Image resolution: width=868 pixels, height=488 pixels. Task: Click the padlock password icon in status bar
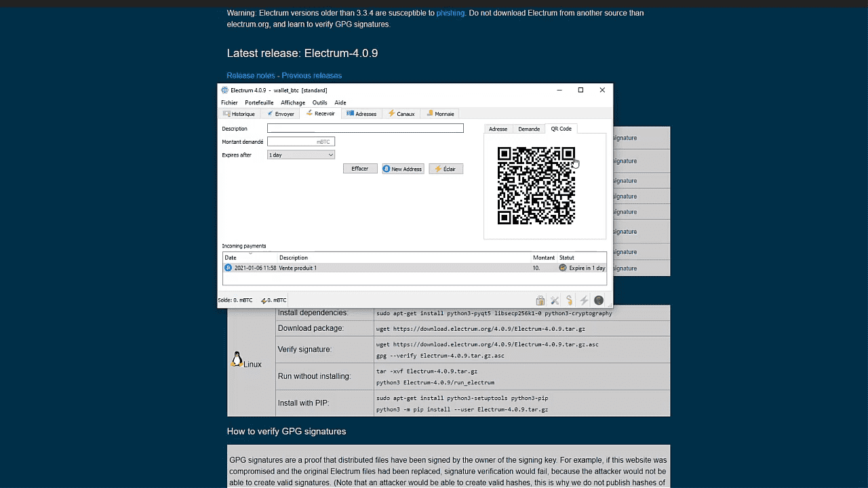(x=540, y=300)
